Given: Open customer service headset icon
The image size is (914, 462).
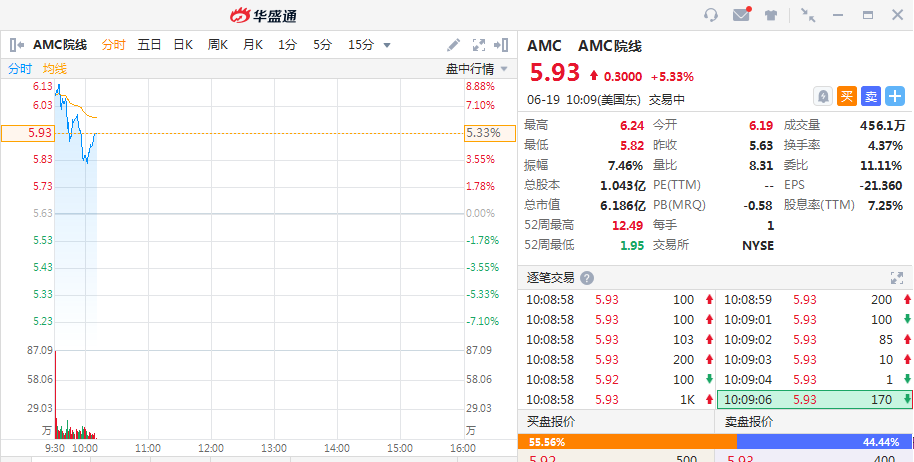Looking at the screenshot, I should (711, 15).
